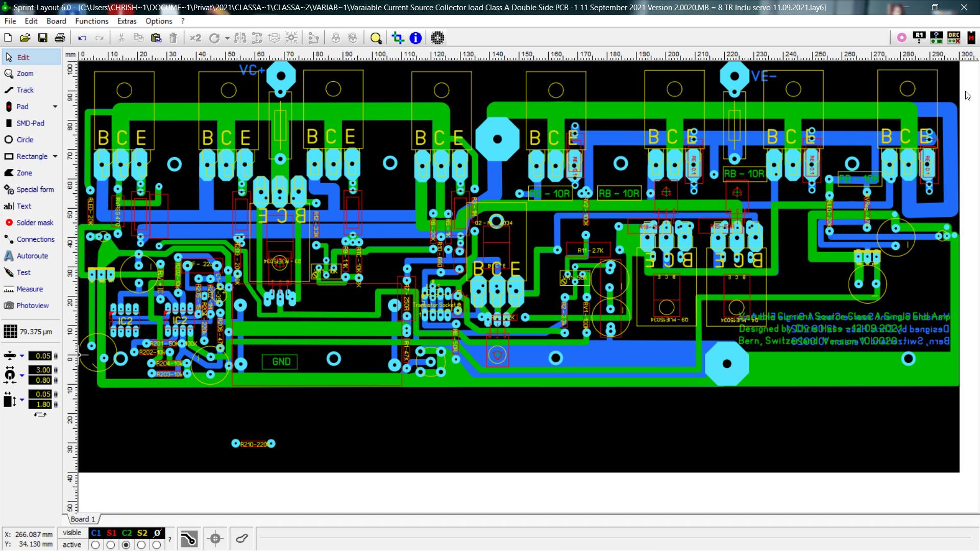The height and width of the screenshot is (551, 980).
Task: Click the grid size 79.375 µm button
Action: point(31,332)
